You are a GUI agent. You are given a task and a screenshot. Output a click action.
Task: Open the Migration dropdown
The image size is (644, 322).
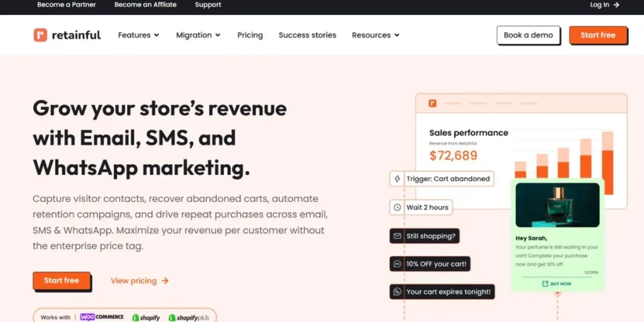(x=198, y=35)
